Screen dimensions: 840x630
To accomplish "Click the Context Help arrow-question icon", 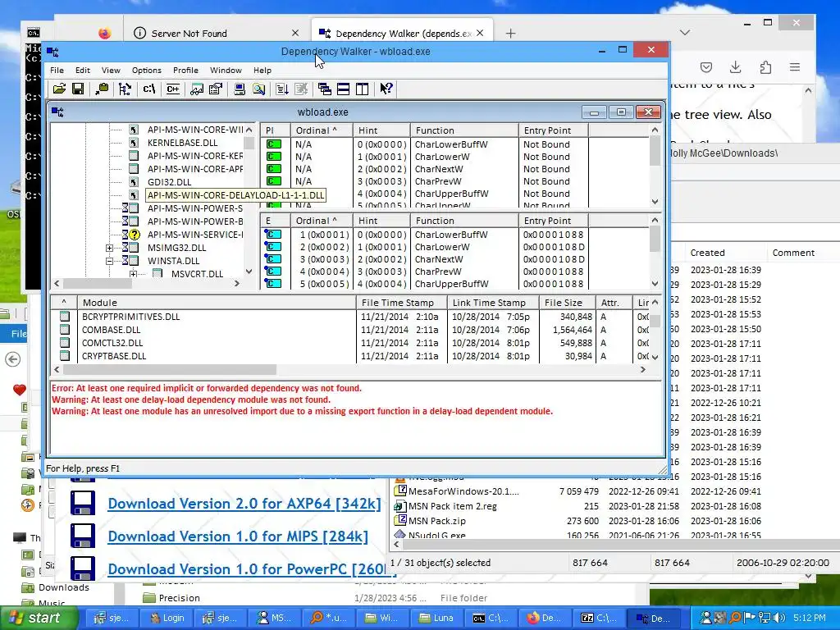I will 386,89.
